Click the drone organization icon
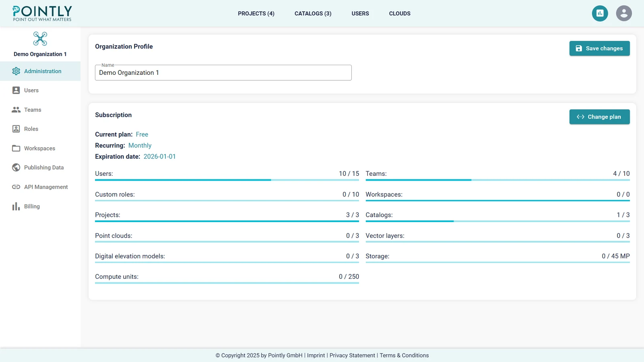 (x=40, y=39)
